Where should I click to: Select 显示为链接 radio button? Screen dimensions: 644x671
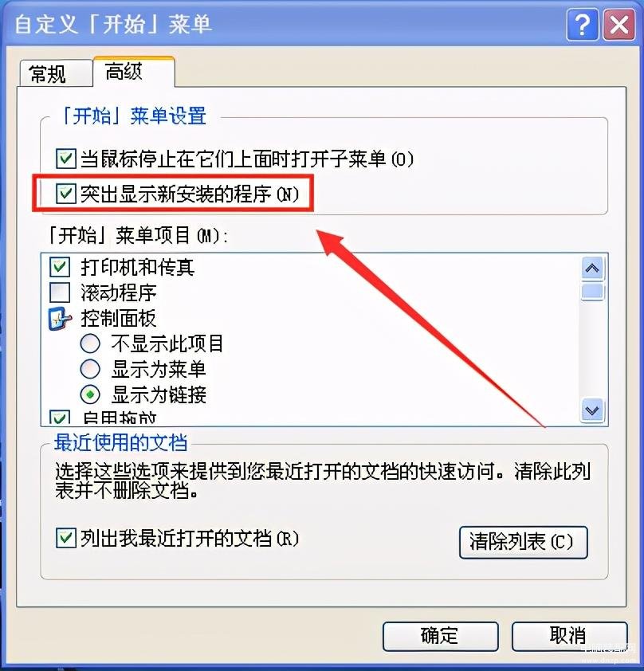90,394
